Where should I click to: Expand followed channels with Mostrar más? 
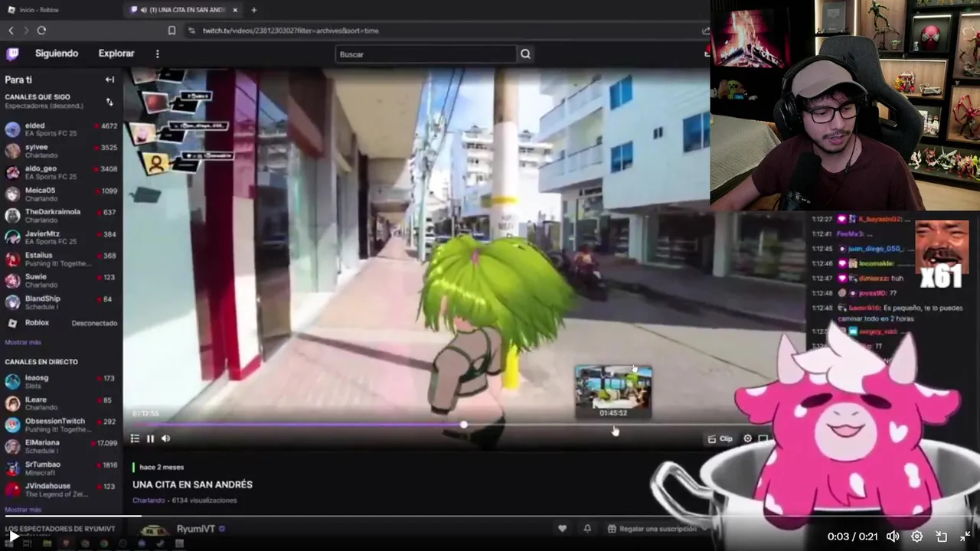click(x=23, y=342)
